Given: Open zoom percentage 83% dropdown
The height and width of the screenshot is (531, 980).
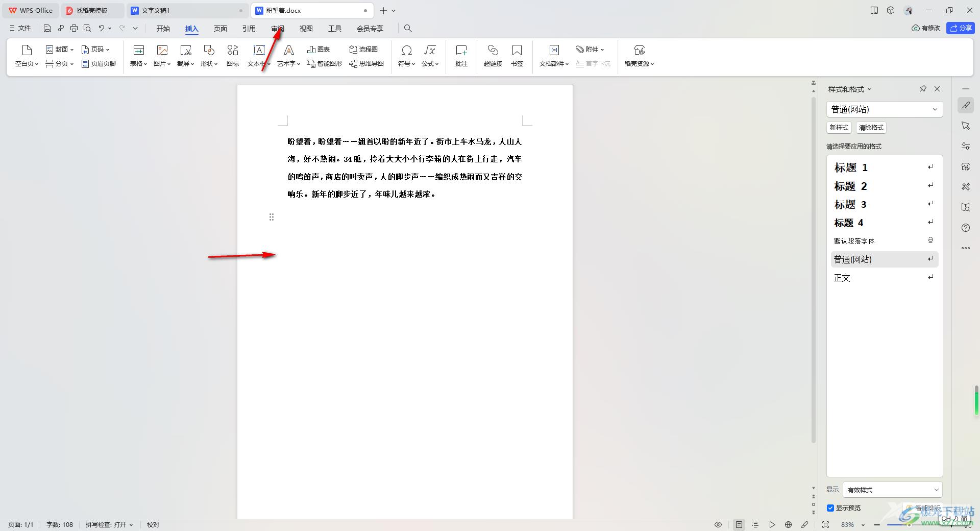Looking at the screenshot, I should tap(863, 525).
